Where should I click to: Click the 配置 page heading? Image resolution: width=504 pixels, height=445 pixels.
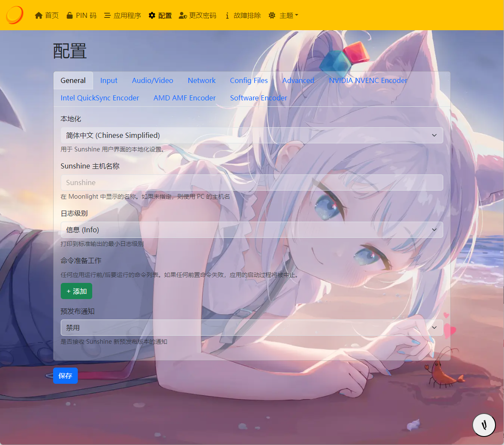point(70,51)
